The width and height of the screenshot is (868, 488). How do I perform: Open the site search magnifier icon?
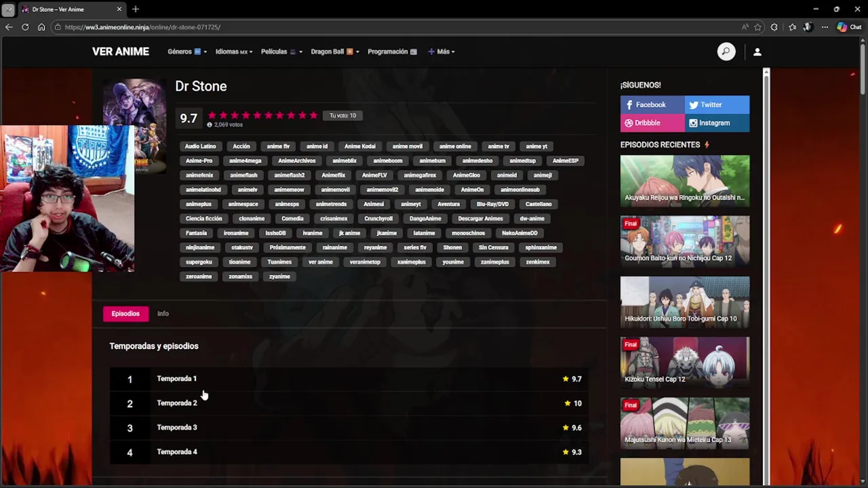click(x=726, y=52)
